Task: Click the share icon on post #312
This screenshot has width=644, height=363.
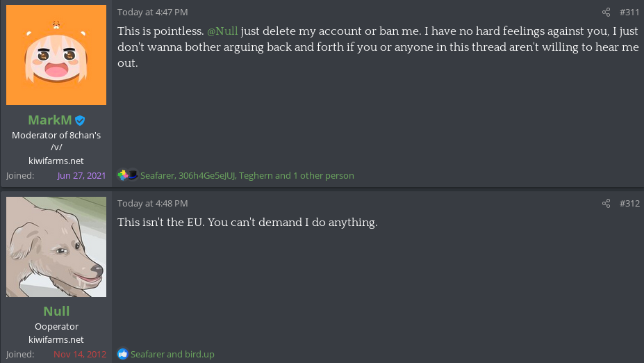Action: [606, 204]
